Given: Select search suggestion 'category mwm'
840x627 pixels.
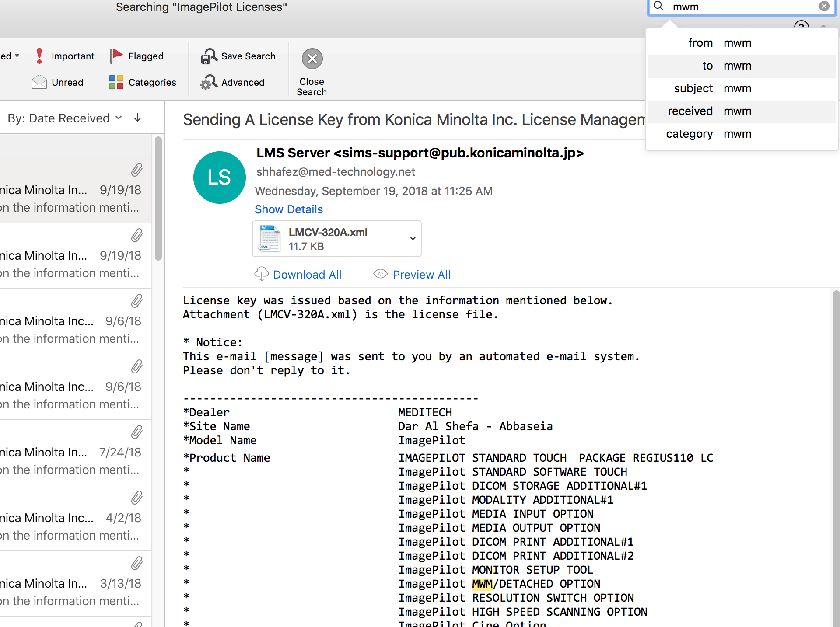Looking at the screenshot, I should (x=742, y=134).
